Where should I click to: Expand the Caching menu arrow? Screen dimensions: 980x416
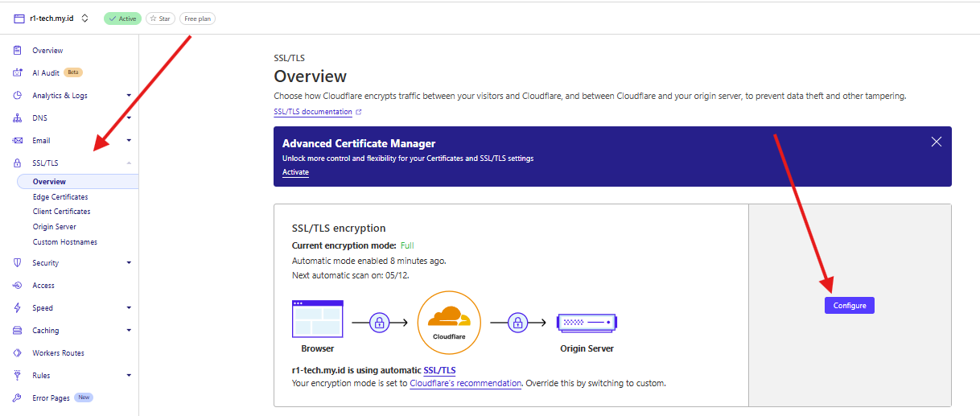click(129, 331)
